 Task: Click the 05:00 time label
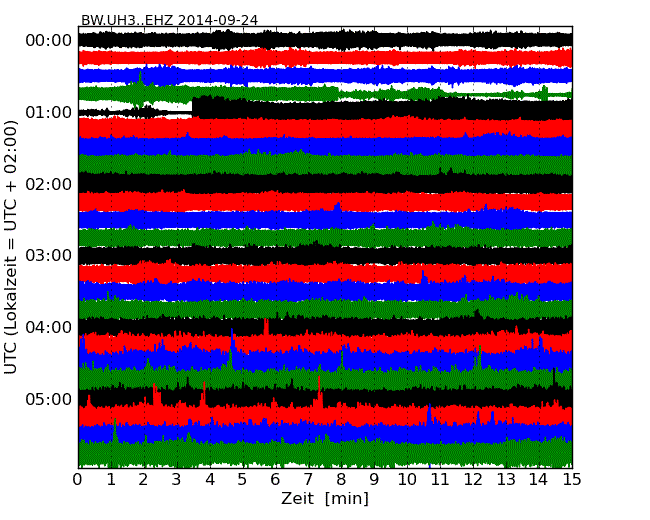[49, 399]
